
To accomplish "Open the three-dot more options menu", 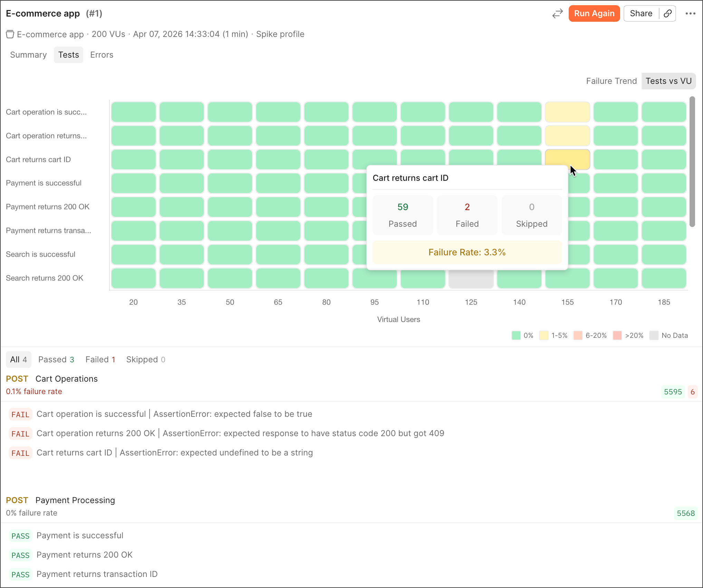I will 691,13.
